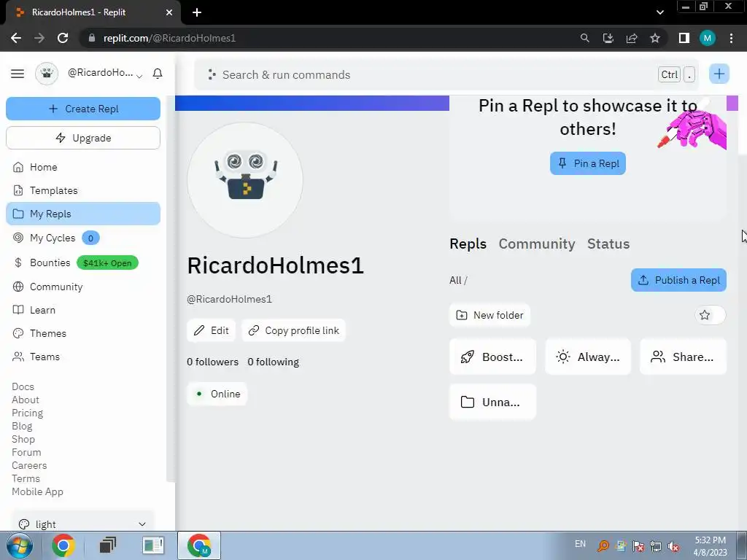Click the Chrome profile M avatar

click(x=708, y=38)
